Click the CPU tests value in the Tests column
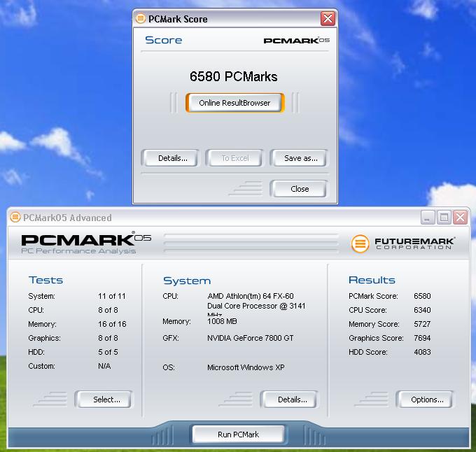 tap(108, 310)
